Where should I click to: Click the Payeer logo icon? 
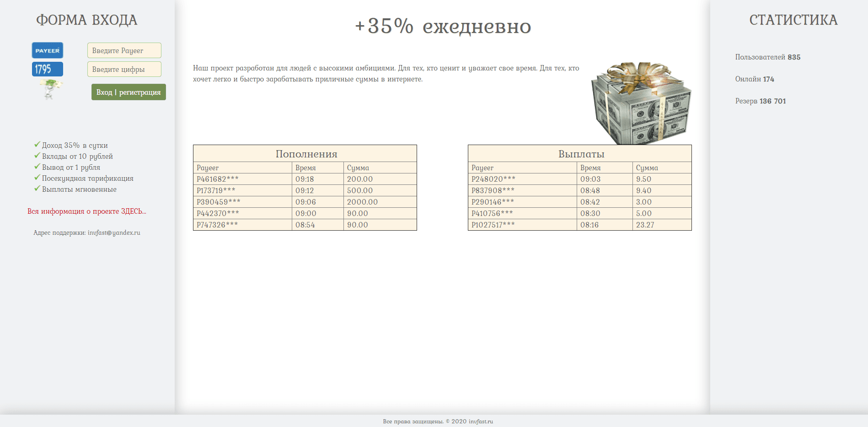pos(47,50)
